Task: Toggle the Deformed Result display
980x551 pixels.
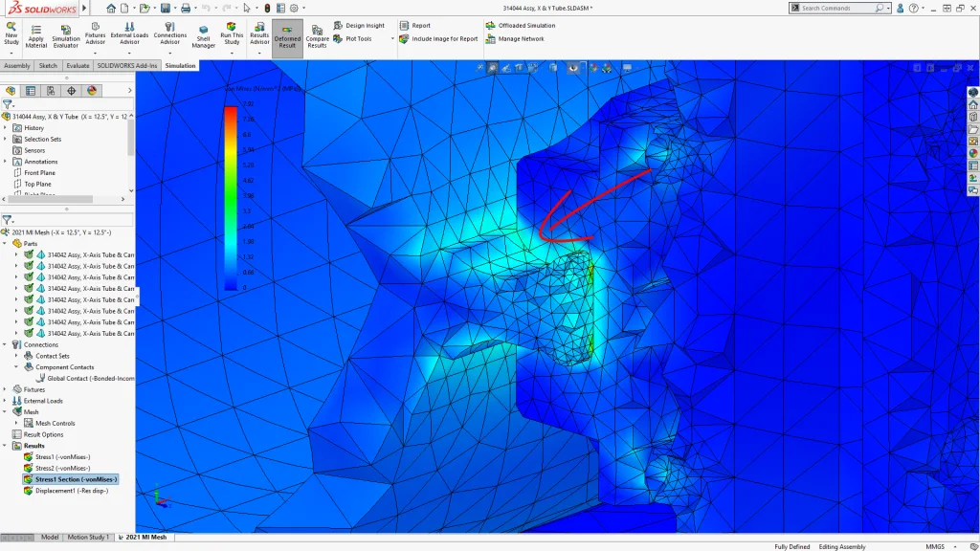Action: (287, 36)
